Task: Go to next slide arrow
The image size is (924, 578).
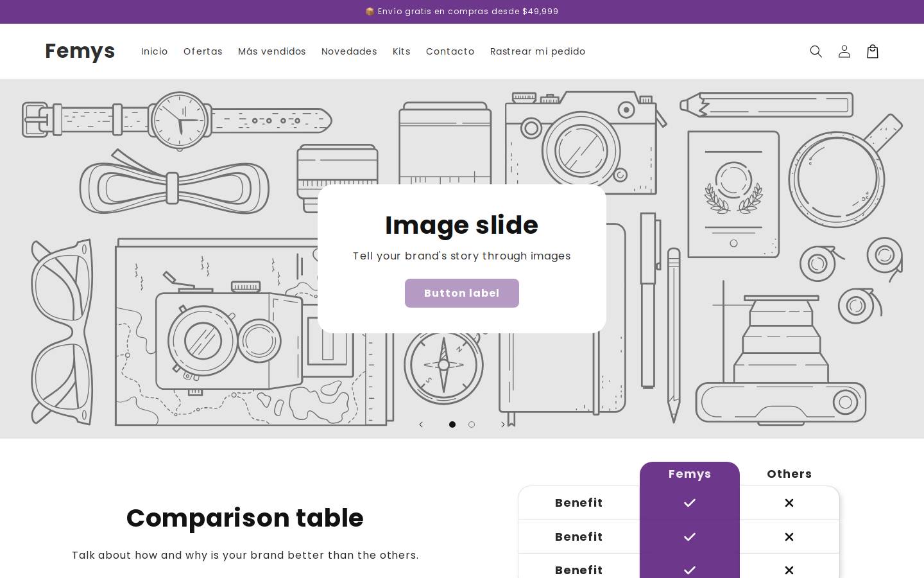Action: [x=503, y=425]
